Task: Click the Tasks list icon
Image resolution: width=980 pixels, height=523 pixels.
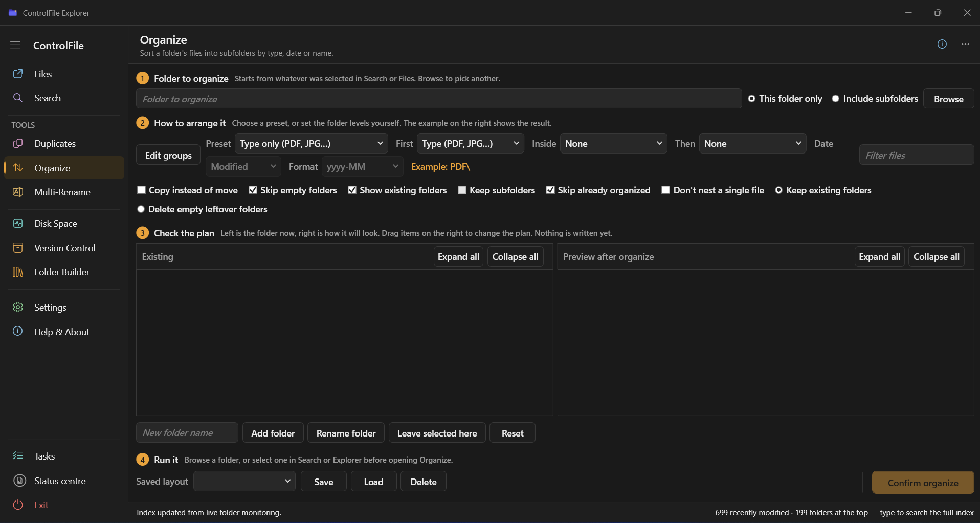Action: tap(18, 456)
